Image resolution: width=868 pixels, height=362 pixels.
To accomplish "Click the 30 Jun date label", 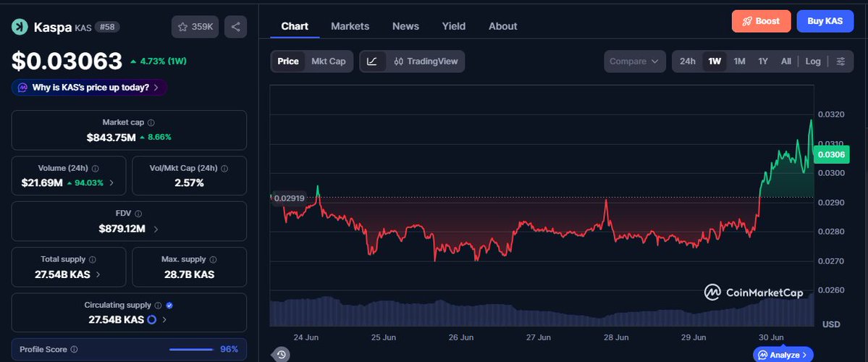I will pos(771,337).
